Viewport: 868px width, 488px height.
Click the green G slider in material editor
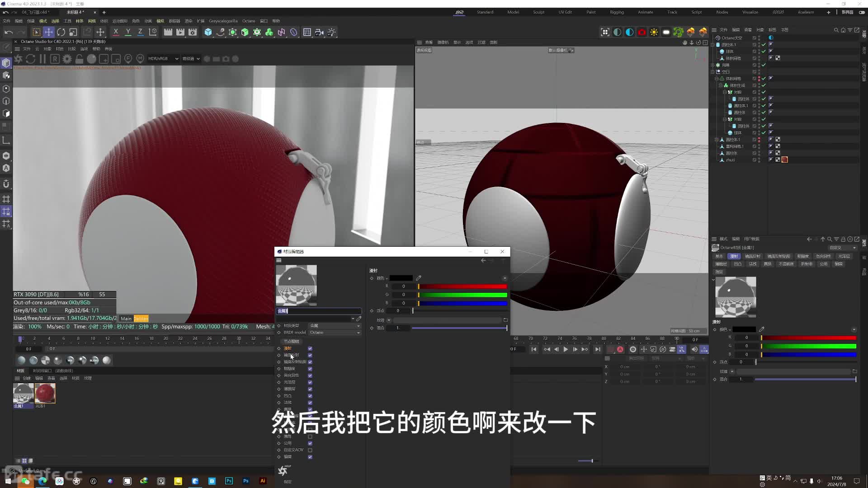point(462,295)
